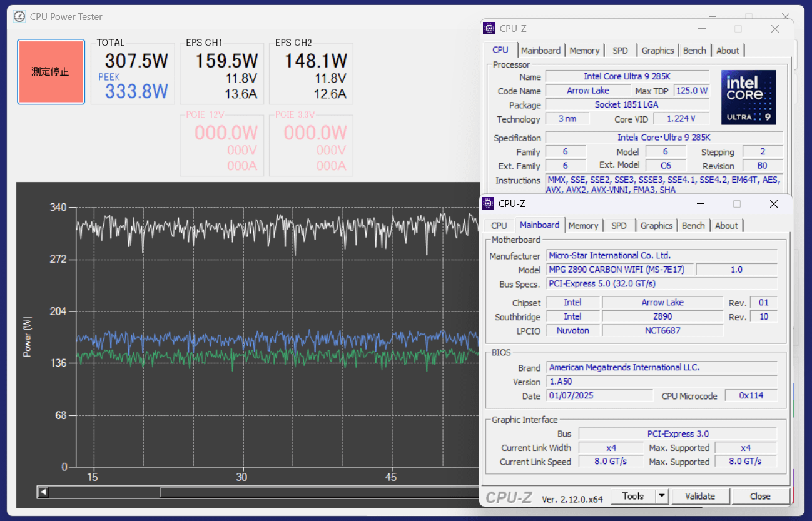
Task: Switch to Graphics tab in lower CPU-Z window
Action: pos(657,226)
